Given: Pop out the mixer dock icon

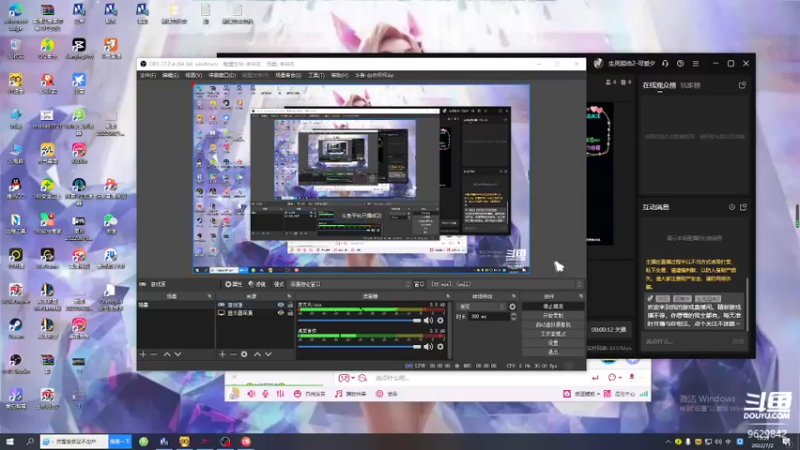Looking at the screenshot, I should (x=448, y=296).
